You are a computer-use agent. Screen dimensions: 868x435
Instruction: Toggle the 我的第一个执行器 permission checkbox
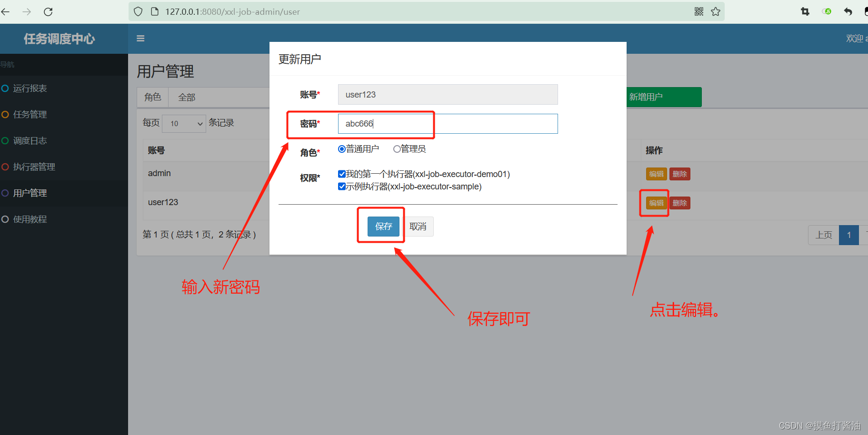pyautogui.click(x=341, y=174)
